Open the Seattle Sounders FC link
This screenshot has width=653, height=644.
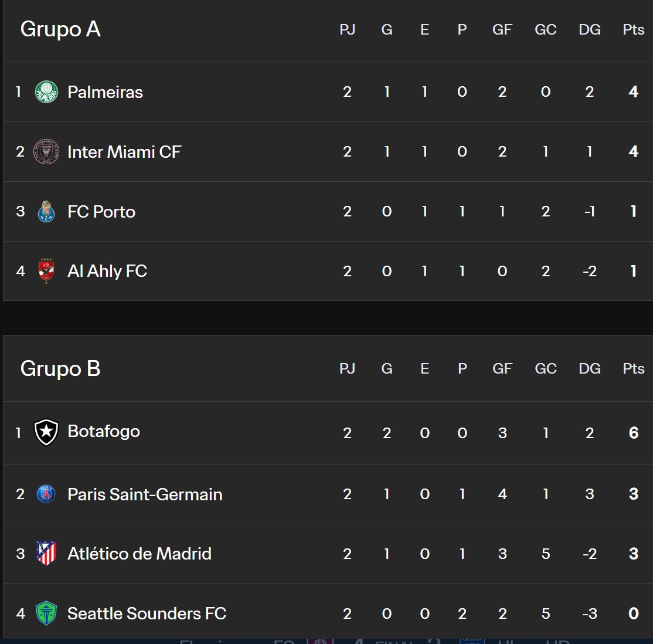pyautogui.click(x=147, y=614)
